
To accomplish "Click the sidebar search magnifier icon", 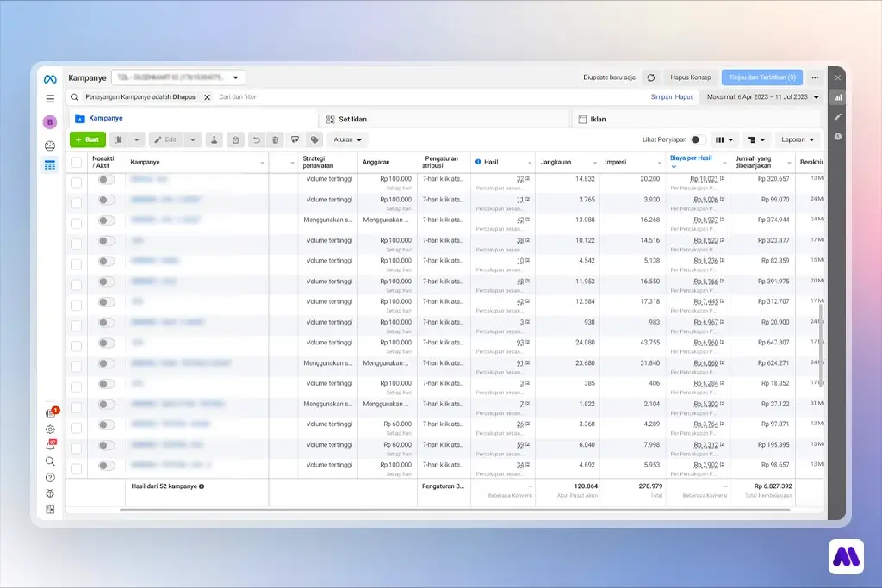I will click(x=50, y=461).
